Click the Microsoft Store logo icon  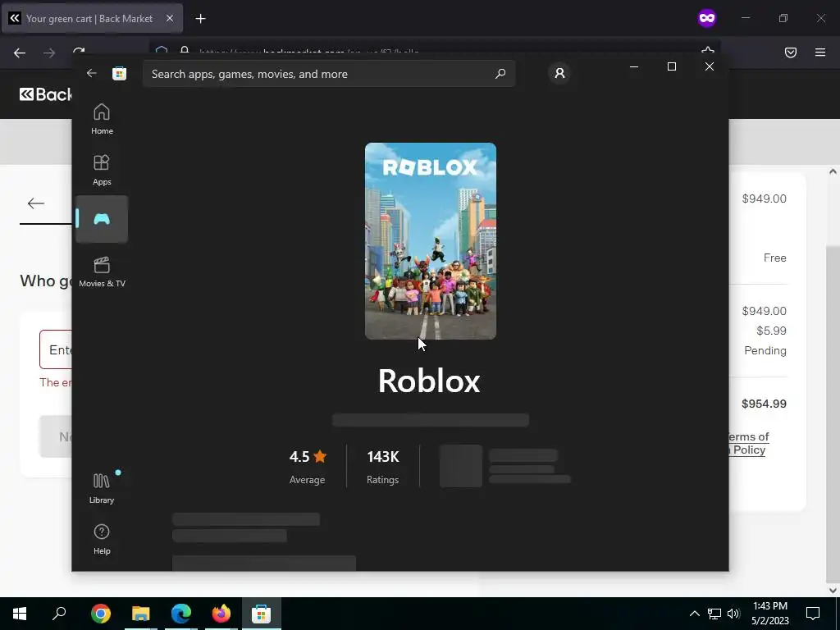point(120,73)
